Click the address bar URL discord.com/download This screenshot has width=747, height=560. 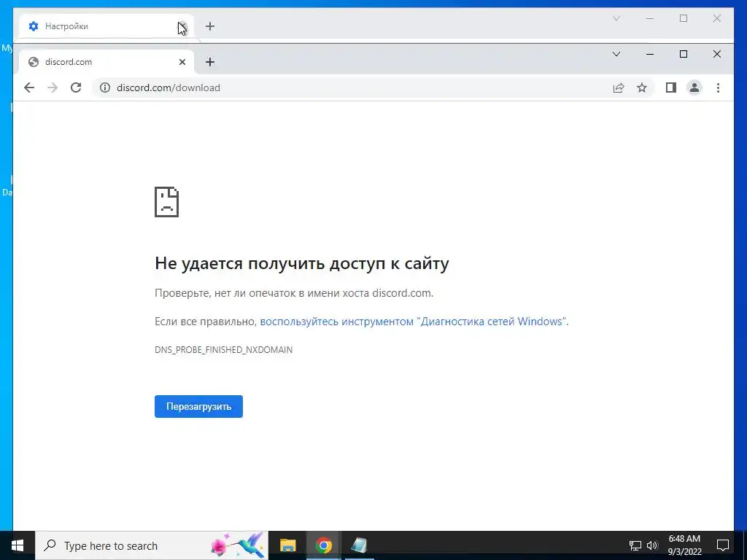169,87
